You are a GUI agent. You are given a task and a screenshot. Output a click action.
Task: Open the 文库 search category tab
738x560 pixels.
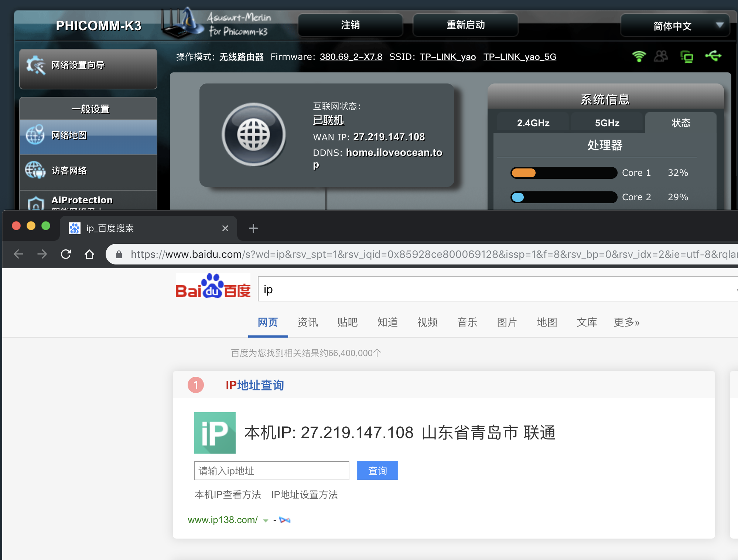(587, 322)
